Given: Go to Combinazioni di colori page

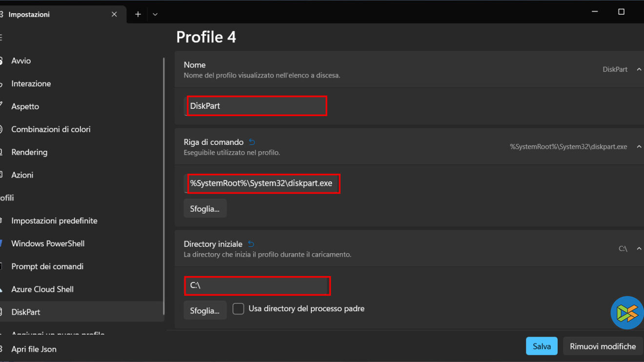Looking at the screenshot, I should point(51,129).
